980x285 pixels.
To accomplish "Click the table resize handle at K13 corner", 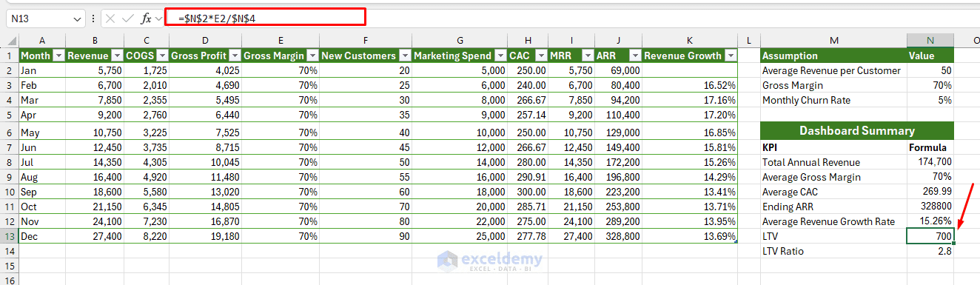I will click(x=736, y=242).
